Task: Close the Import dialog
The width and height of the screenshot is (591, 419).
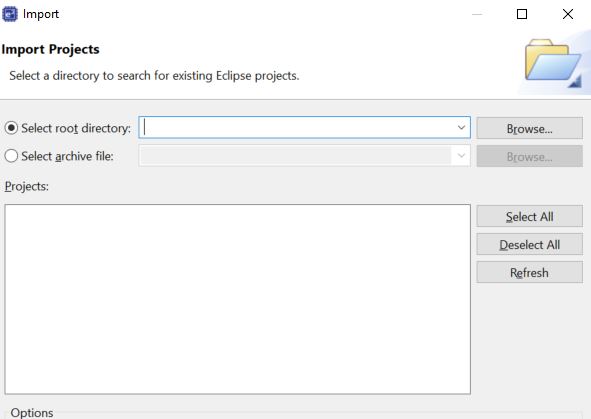Action: [568, 14]
